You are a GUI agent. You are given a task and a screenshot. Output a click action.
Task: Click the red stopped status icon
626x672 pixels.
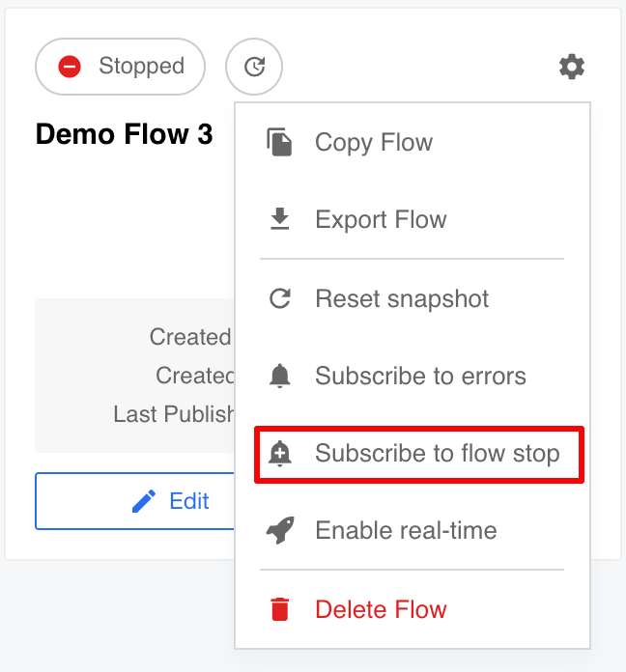70,67
